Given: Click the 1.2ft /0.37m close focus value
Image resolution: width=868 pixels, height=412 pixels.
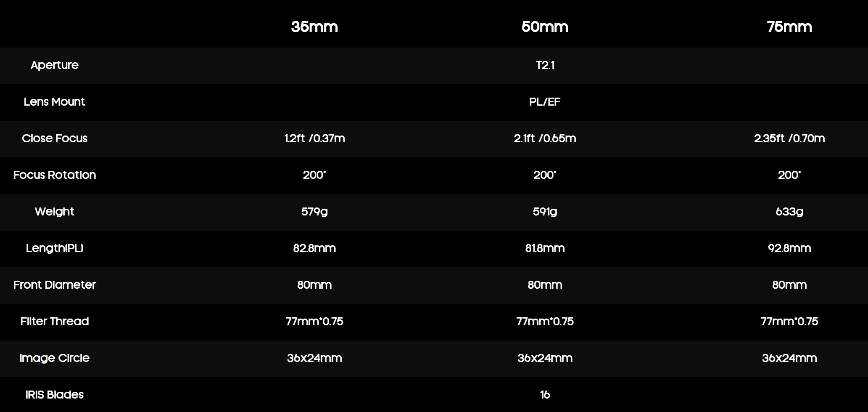Looking at the screenshot, I should [314, 138].
